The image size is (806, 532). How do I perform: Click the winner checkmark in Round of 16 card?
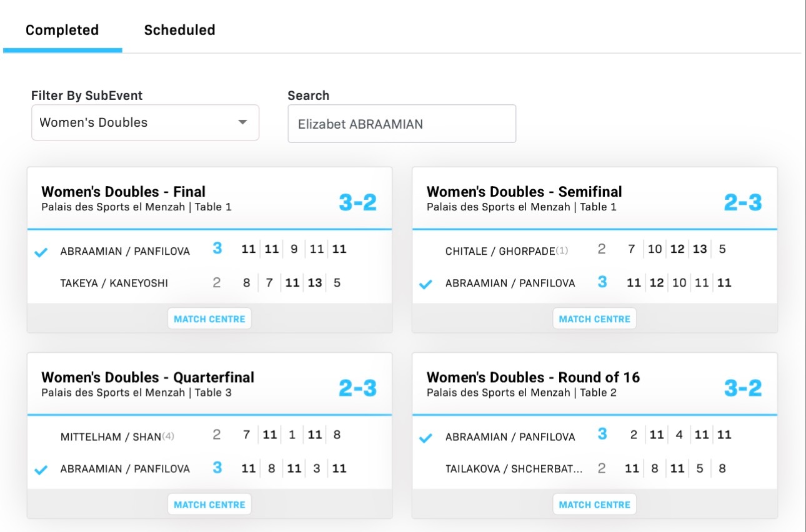426,438
